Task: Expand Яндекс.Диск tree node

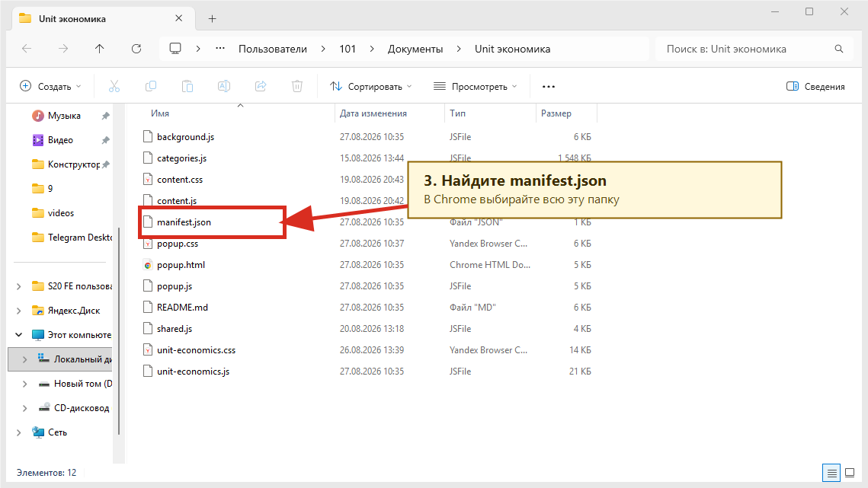Action: click(19, 311)
